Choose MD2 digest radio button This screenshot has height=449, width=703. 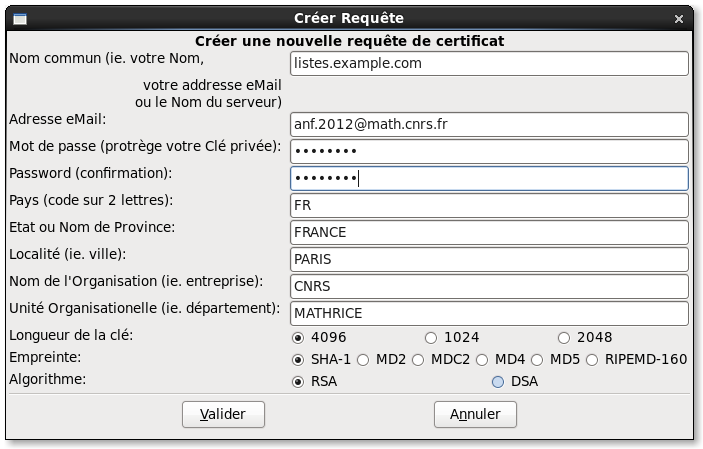[x=364, y=359]
